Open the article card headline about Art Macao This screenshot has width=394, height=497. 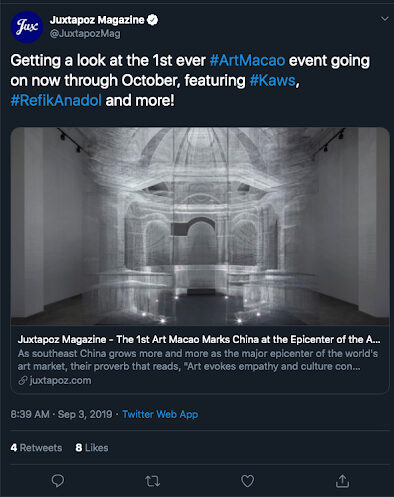pos(199,339)
